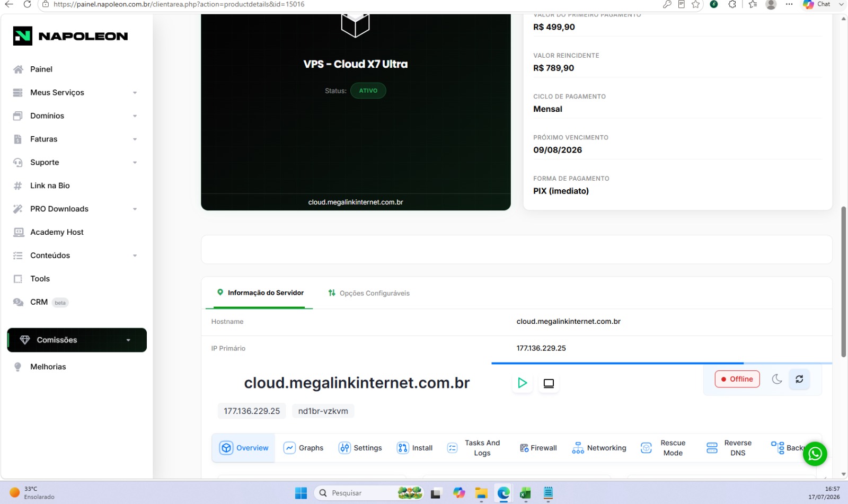Click the PRO Downloads wand icon
The width and height of the screenshot is (848, 504).
18,209
